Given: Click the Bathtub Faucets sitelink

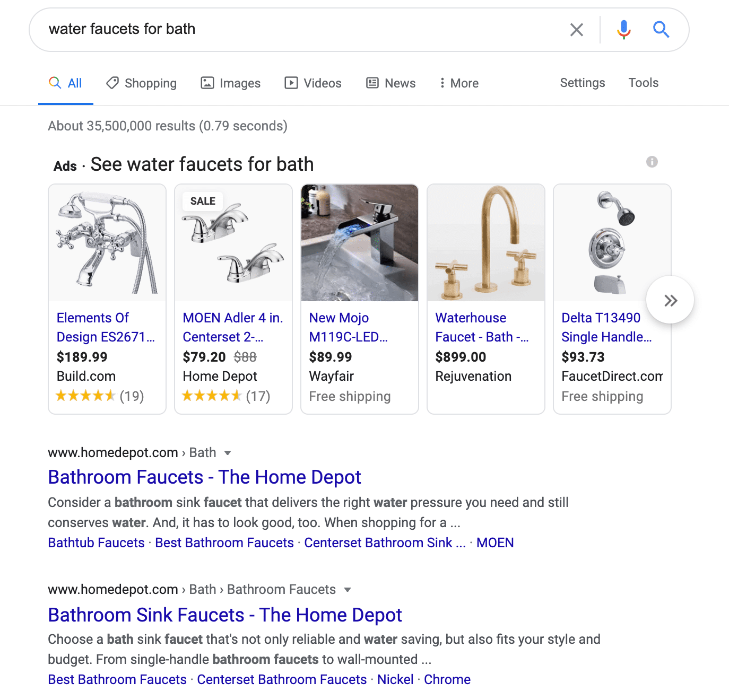Looking at the screenshot, I should pyautogui.click(x=96, y=543).
